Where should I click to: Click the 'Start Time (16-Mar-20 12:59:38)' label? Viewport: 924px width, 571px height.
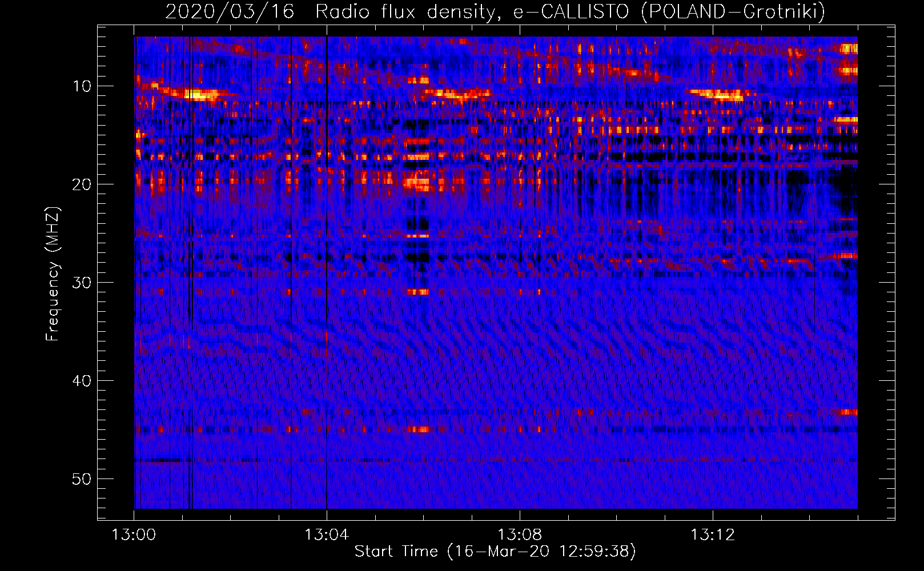click(495, 552)
